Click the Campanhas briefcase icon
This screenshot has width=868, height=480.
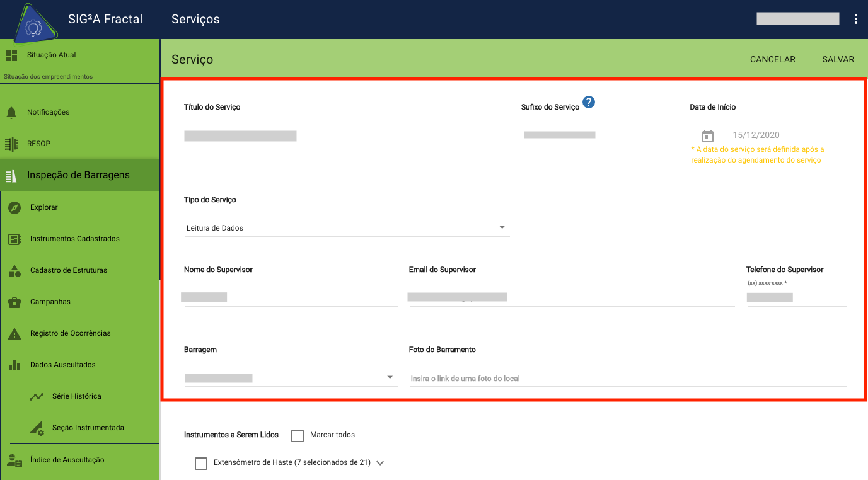[x=14, y=302]
